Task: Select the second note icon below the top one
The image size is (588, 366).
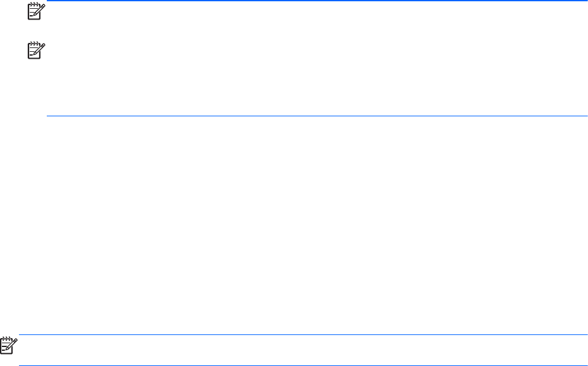Action: [37, 51]
